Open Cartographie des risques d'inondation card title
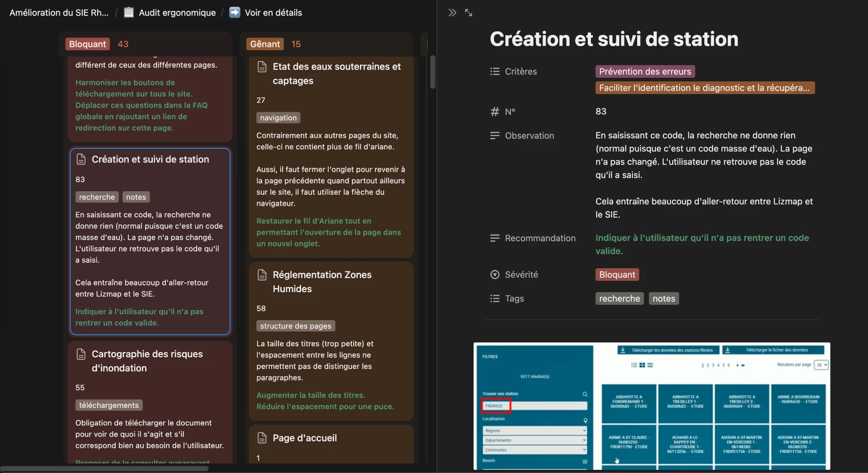868x473 pixels. coord(147,361)
